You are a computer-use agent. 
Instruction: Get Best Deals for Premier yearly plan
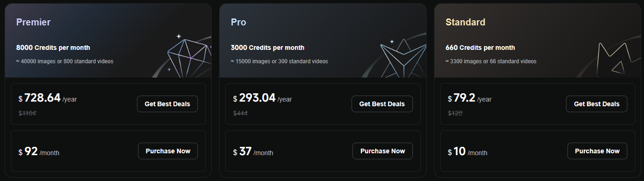click(167, 104)
